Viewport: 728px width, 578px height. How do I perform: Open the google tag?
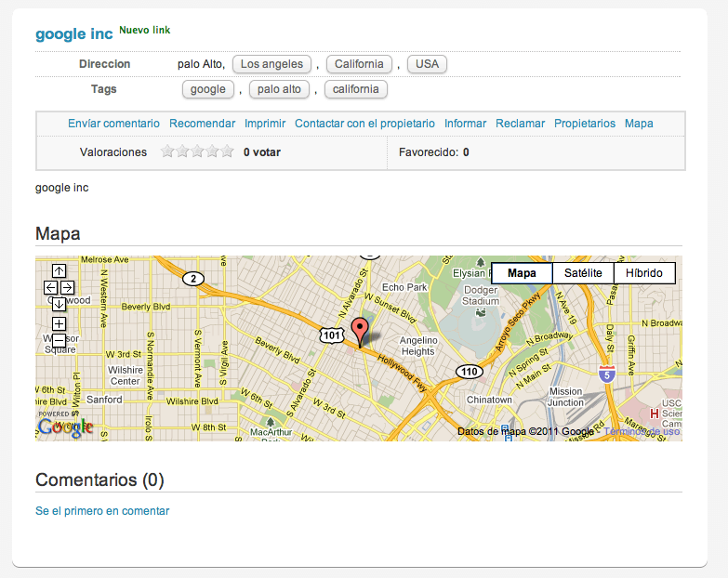tap(208, 89)
